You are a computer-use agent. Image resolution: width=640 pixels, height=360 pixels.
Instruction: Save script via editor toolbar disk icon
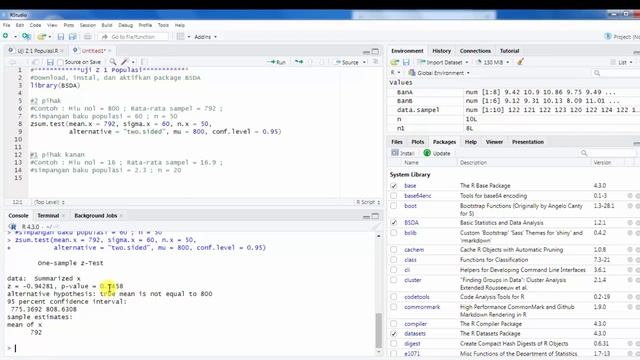coord(50,62)
